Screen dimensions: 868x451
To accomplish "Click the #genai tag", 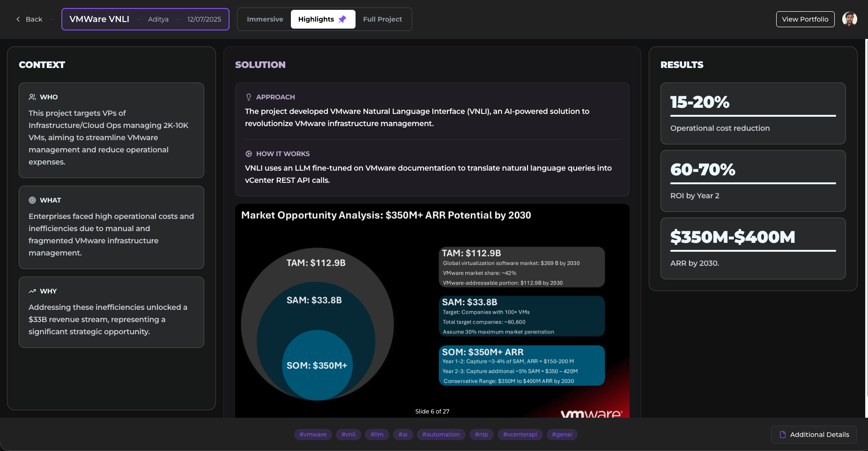I will [x=562, y=435].
